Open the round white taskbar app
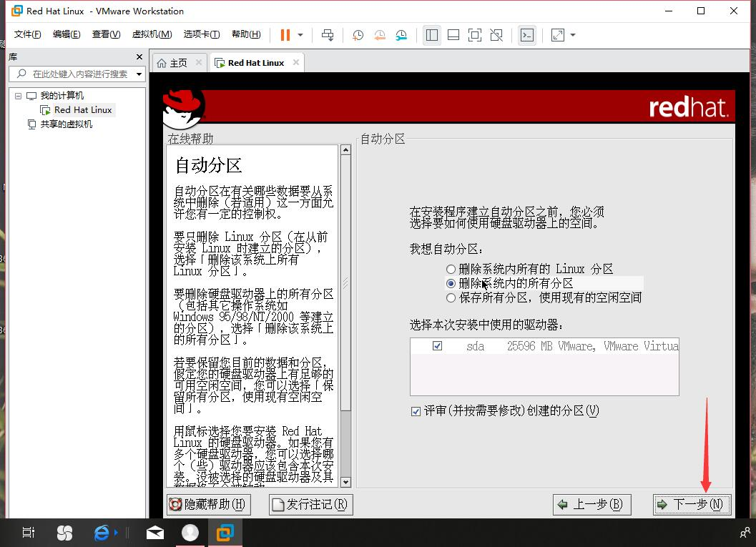 coord(190,533)
